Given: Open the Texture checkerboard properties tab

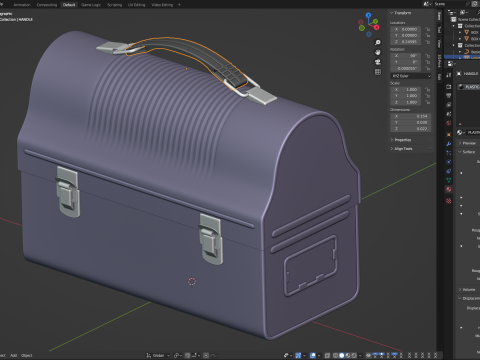Looking at the screenshot, I should (449, 201).
